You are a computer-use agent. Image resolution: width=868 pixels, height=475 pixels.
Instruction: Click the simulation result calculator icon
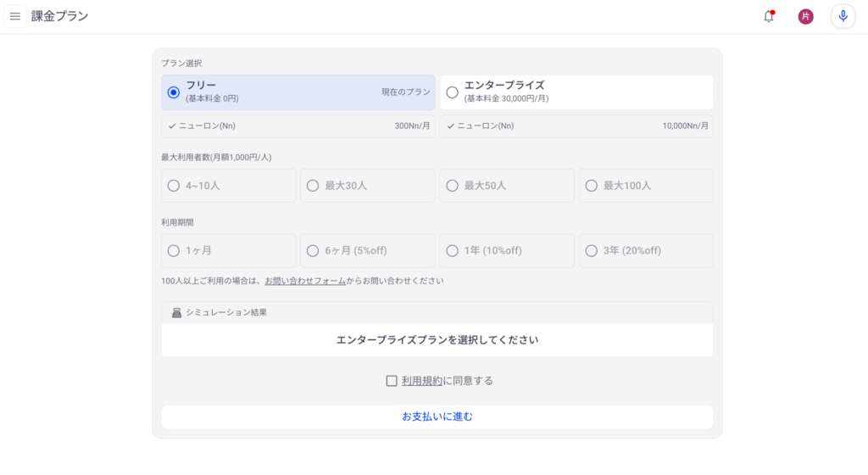point(176,313)
